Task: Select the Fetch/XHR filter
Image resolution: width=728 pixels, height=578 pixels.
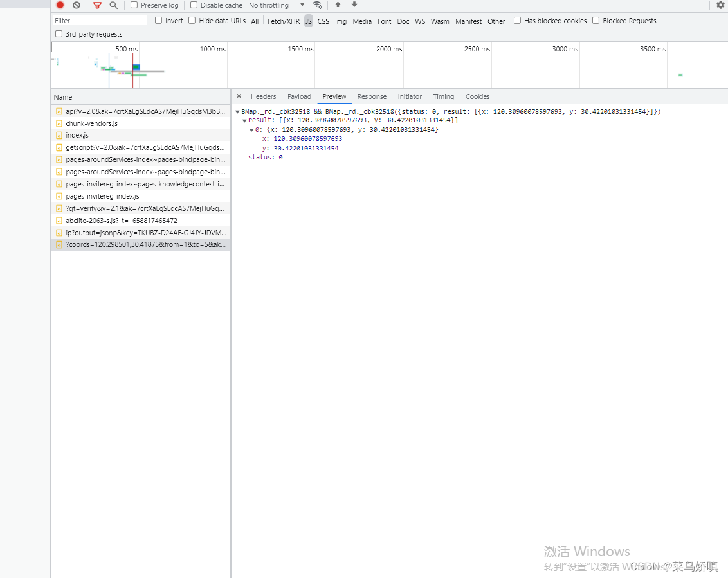Action: pyautogui.click(x=284, y=21)
